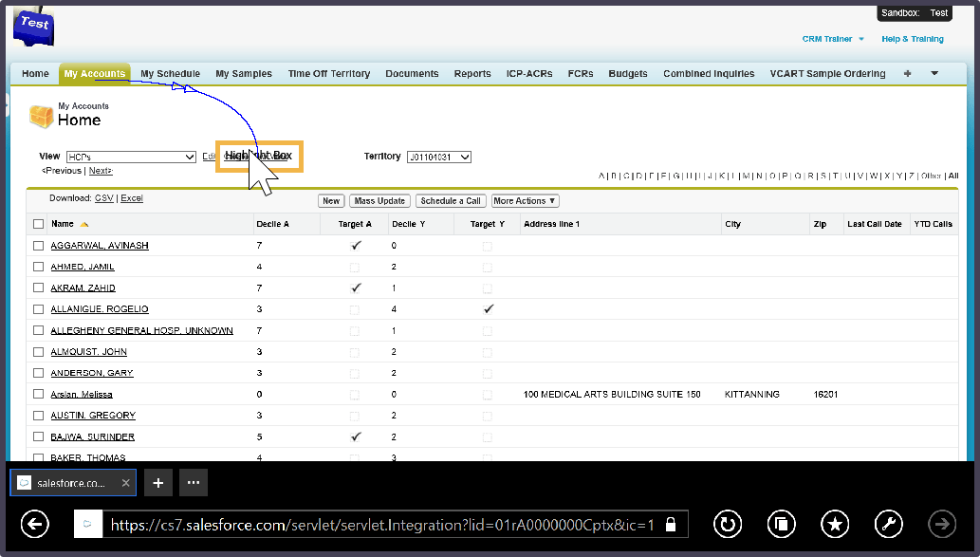Expand the Territory dropdown
The width and height of the screenshot is (980, 557).
point(438,157)
